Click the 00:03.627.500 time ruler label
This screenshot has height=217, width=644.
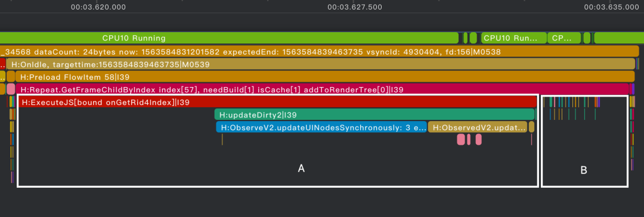[355, 7]
